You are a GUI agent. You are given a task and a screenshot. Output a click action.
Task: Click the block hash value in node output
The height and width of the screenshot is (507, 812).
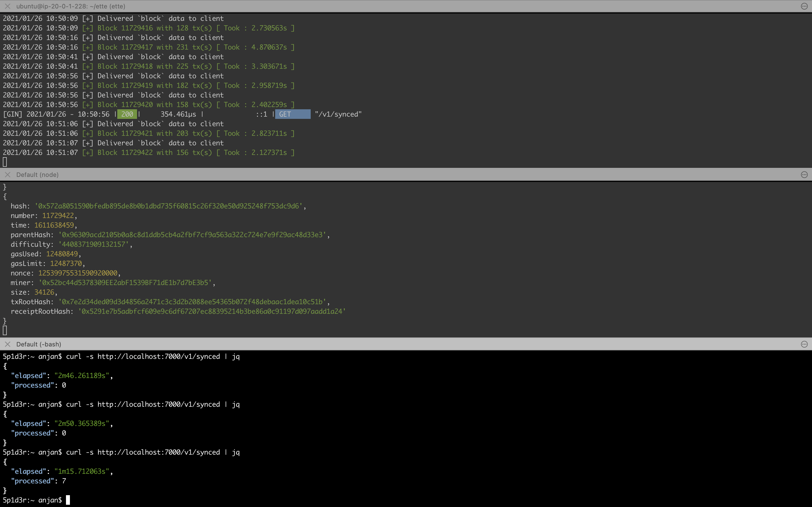click(170, 206)
